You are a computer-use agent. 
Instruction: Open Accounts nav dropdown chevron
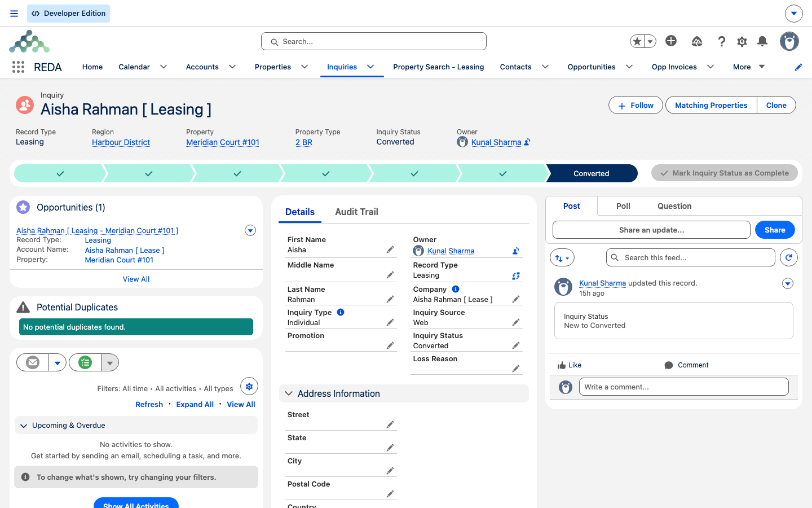pyautogui.click(x=232, y=67)
